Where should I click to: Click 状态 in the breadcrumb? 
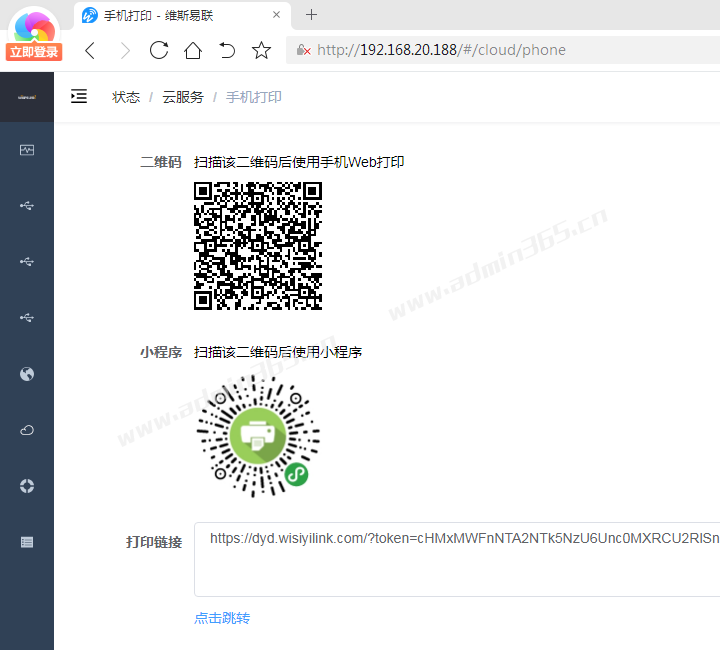(126, 97)
